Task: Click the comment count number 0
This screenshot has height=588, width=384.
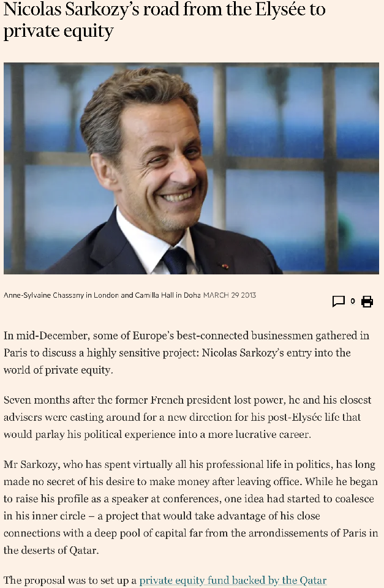Action: (x=353, y=301)
